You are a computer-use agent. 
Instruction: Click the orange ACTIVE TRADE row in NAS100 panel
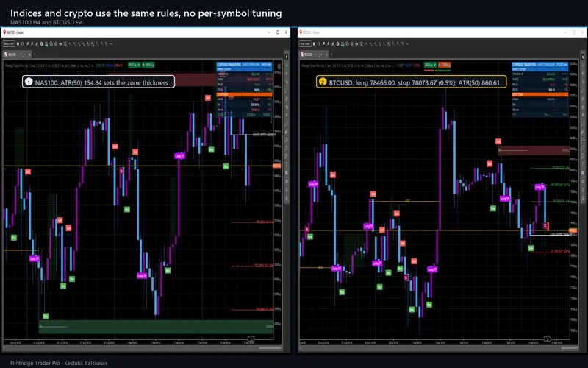[245, 95]
